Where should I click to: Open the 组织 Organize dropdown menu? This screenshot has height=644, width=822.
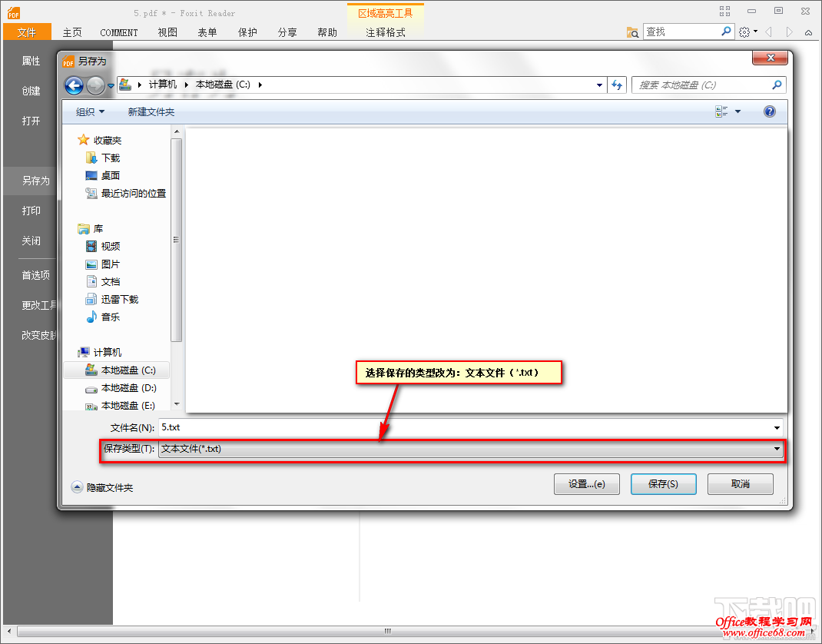[x=90, y=111]
